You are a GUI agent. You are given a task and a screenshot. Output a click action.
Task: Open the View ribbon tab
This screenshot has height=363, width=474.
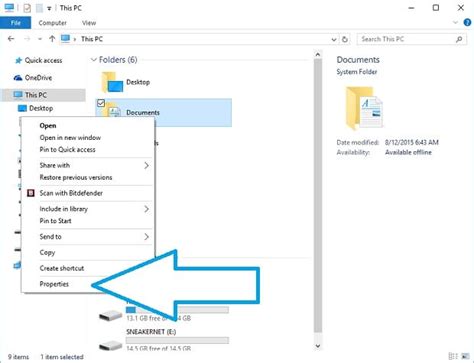click(89, 23)
